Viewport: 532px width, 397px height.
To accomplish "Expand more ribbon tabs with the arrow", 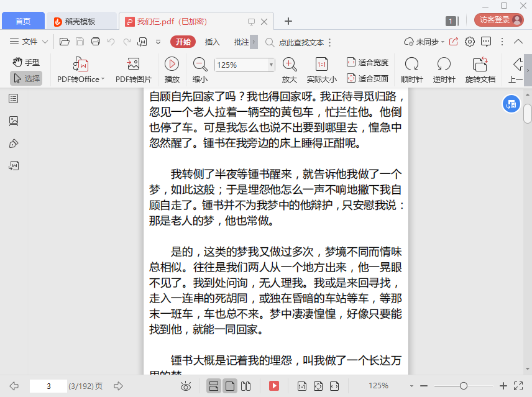I will pyautogui.click(x=254, y=42).
